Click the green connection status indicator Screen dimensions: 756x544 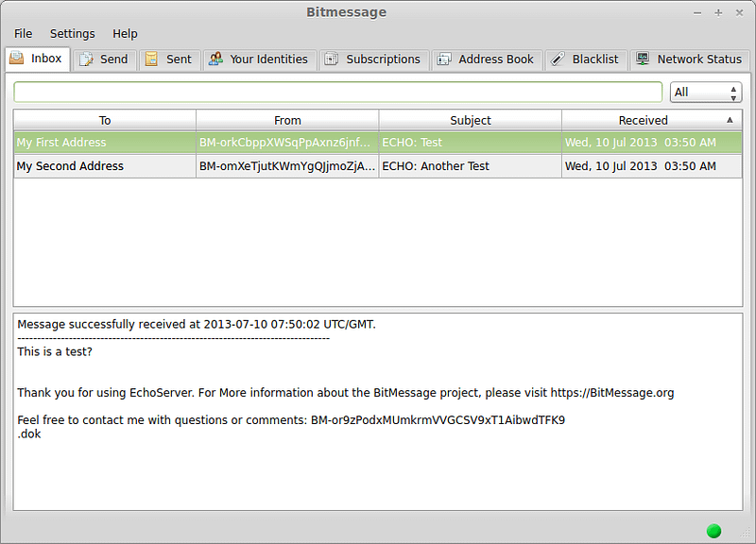tap(713, 531)
